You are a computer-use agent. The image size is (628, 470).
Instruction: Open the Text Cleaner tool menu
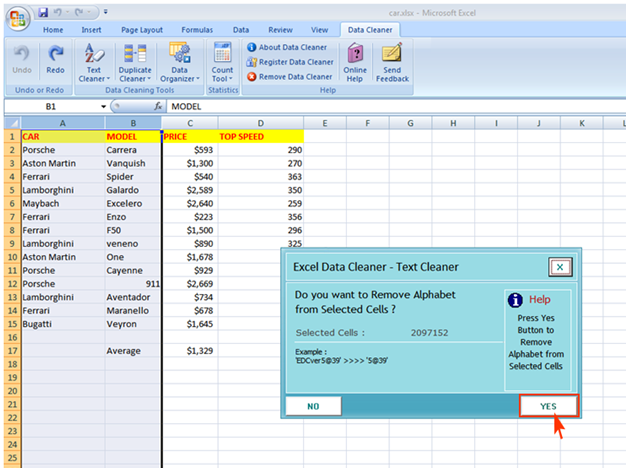tap(94, 62)
